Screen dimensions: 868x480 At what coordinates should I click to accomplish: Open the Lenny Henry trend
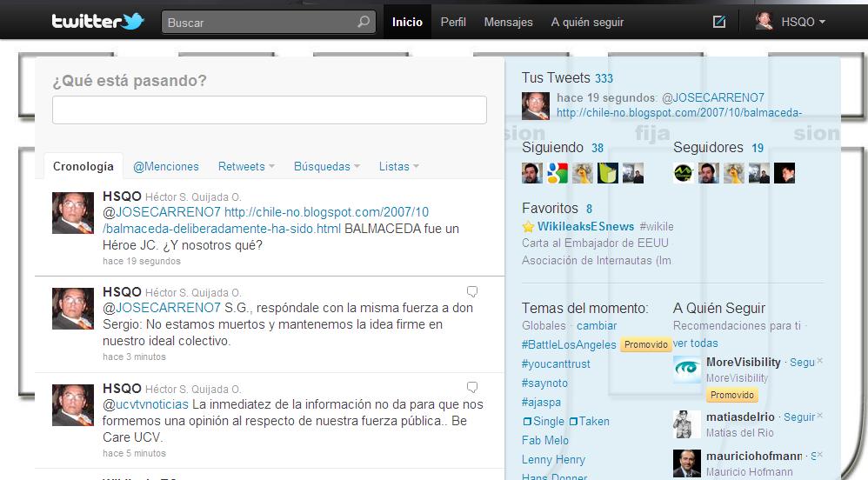click(553, 459)
